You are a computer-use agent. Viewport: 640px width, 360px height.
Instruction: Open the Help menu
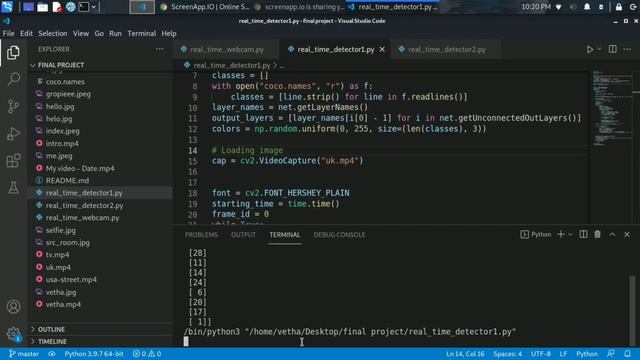[x=169, y=33]
